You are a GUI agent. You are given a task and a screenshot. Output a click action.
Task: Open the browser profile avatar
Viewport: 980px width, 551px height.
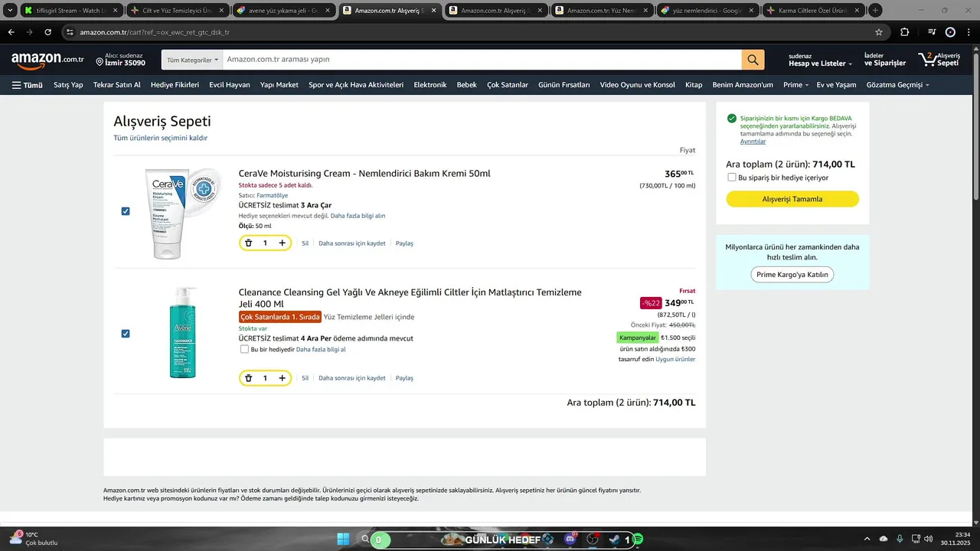click(951, 32)
